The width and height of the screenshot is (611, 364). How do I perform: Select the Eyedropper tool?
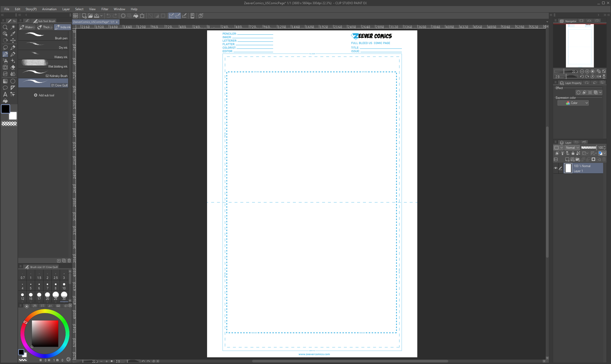[13, 34]
